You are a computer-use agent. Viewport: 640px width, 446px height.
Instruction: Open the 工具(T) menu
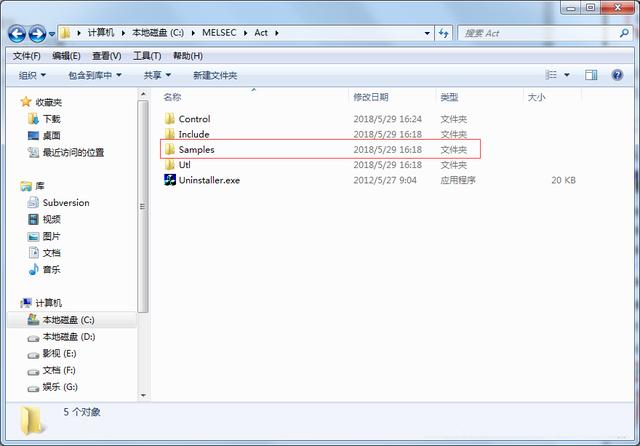(x=147, y=56)
